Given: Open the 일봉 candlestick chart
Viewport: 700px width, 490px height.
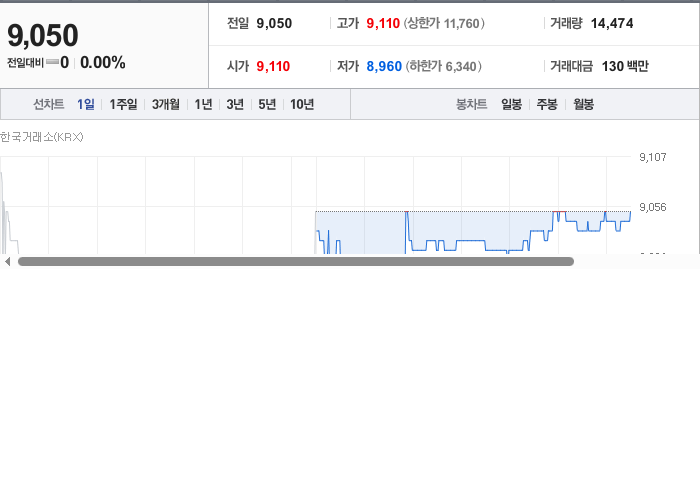Looking at the screenshot, I should (x=512, y=104).
